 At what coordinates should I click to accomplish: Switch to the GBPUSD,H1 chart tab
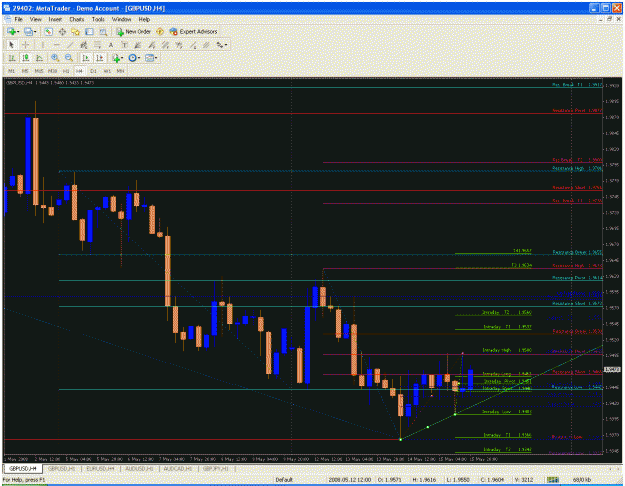[x=62, y=469]
